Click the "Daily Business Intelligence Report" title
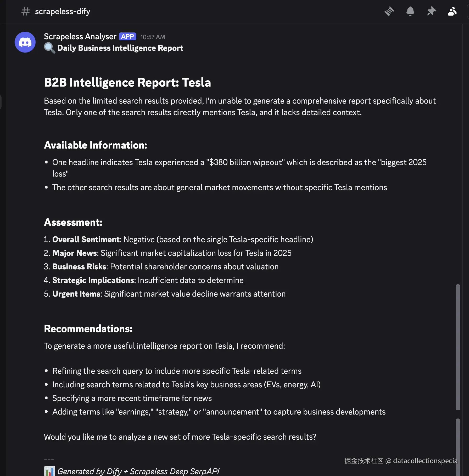Image resolution: width=469 pixels, height=476 pixels. tap(120, 48)
